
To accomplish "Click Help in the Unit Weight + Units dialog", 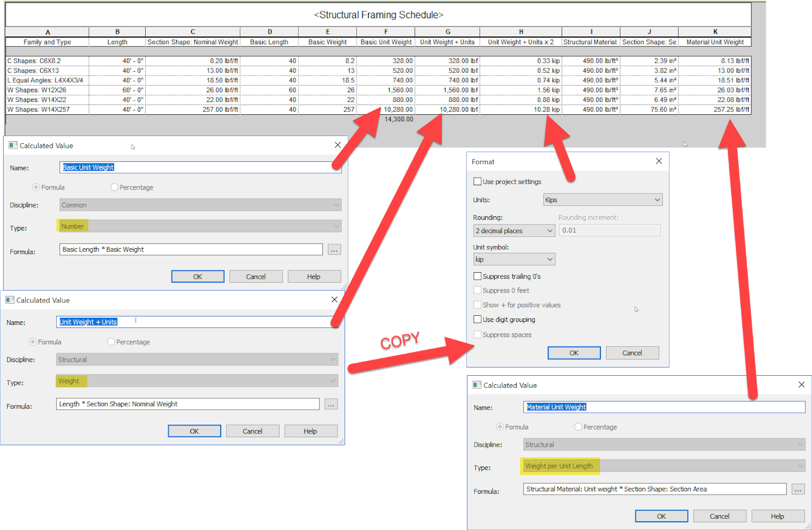I will 311,430.
